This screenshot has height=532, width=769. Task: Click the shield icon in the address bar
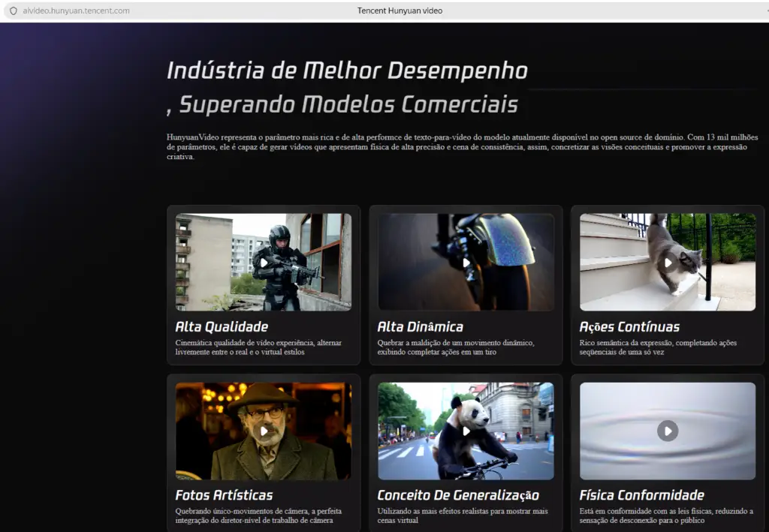[x=13, y=11]
